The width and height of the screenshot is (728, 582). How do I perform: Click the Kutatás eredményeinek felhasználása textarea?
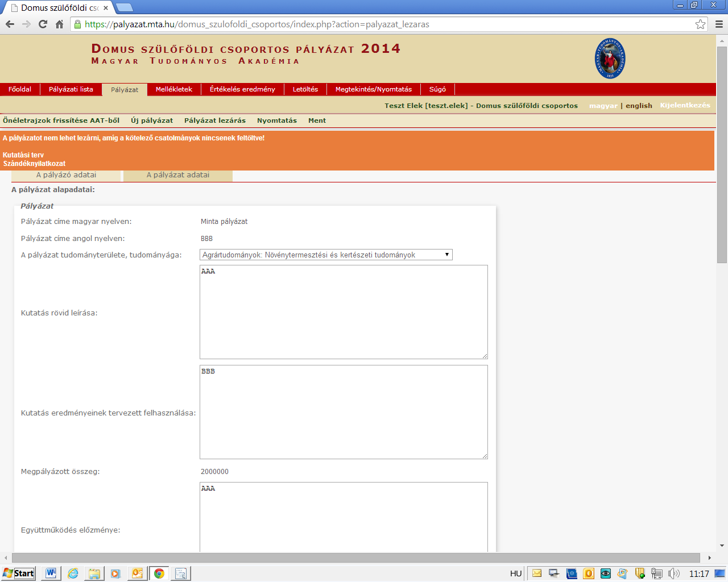coord(344,412)
